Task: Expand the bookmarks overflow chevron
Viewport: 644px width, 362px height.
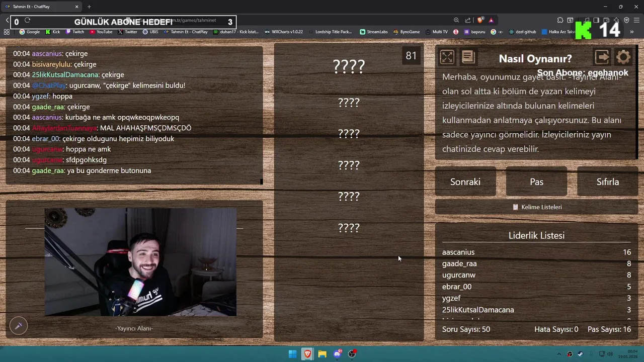Action: click(631, 32)
